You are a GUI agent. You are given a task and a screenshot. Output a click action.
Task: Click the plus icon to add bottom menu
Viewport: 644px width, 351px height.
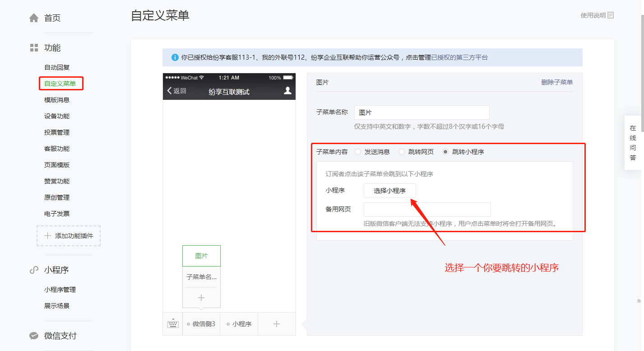[277, 324]
